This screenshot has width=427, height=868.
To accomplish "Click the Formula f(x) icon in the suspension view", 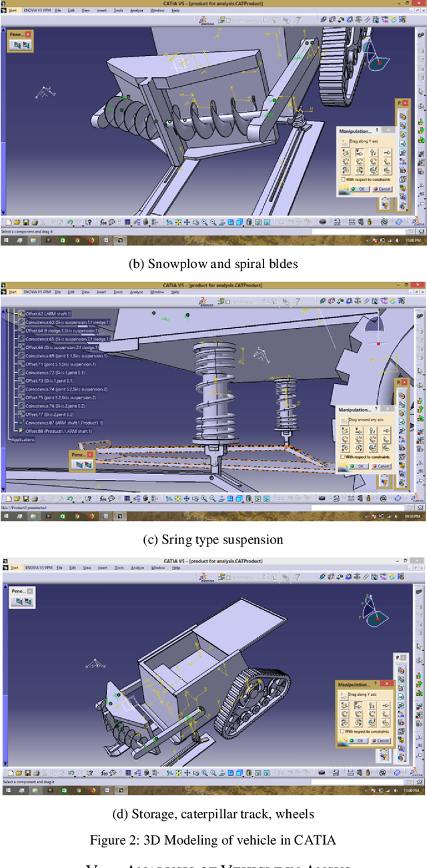I will click(104, 498).
